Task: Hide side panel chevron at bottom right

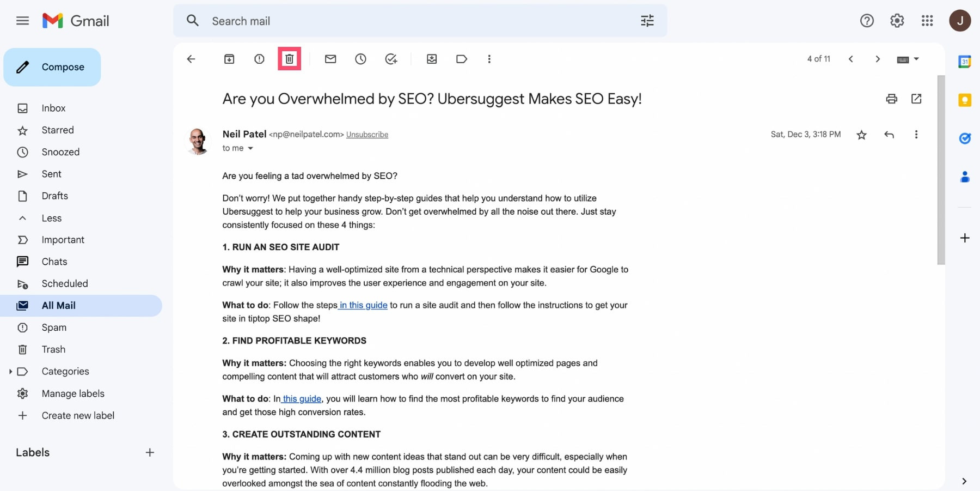Action: (964, 481)
